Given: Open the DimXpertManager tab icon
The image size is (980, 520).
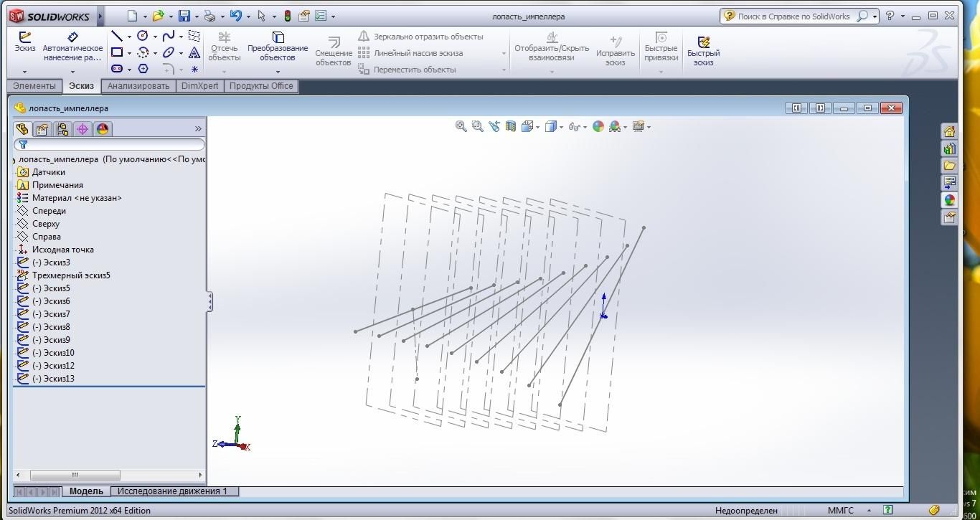Looking at the screenshot, I should (83, 129).
